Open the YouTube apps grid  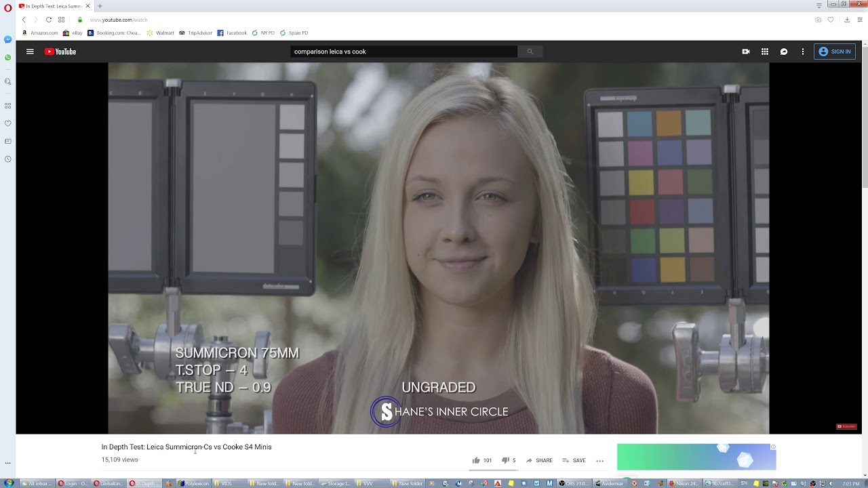pyautogui.click(x=765, y=52)
